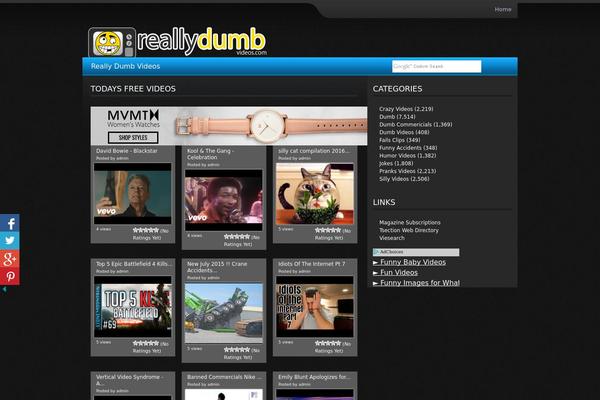Open Kool & The Gang Celebration thumbnail

224,200
